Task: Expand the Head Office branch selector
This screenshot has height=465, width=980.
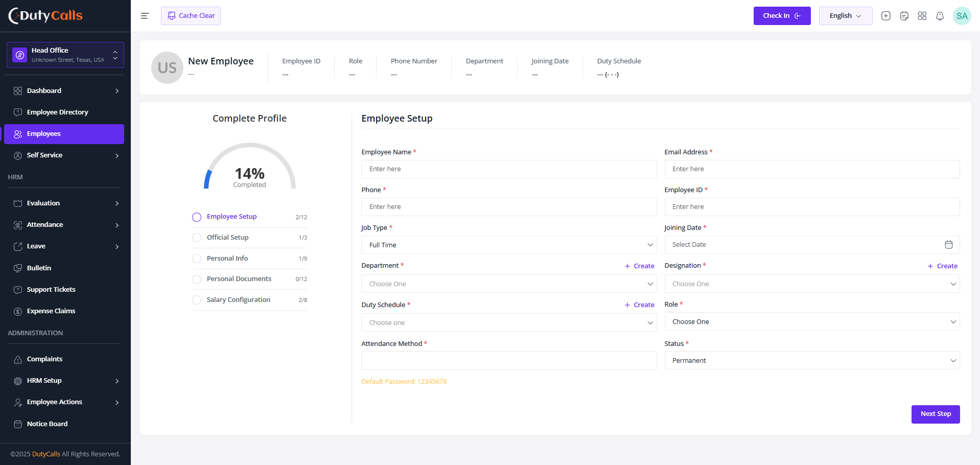Action: tap(65, 55)
